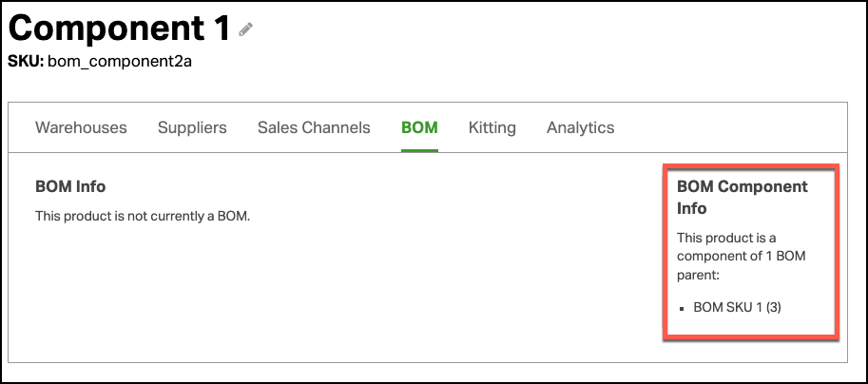The image size is (868, 384).
Task: Click the green underline beneath BOM tab
Action: pyautogui.click(x=419, y=150)
